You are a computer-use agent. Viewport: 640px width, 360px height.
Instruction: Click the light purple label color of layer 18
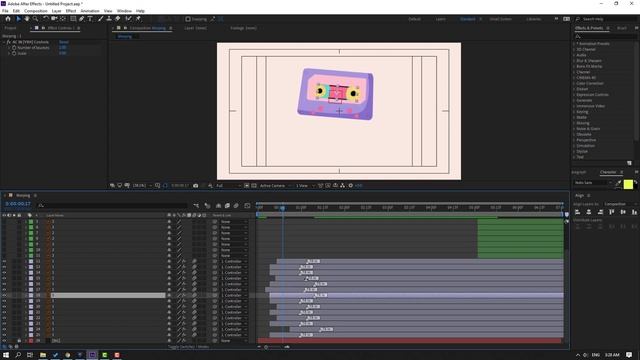click(31, 295)
